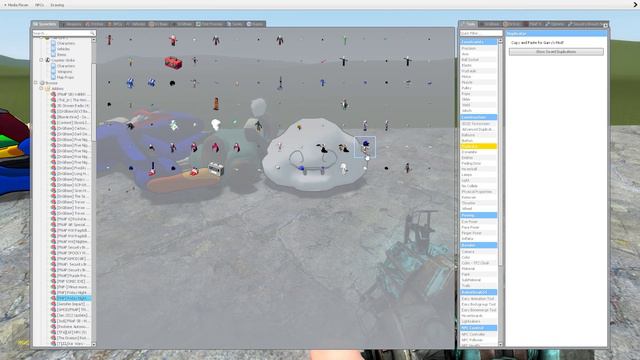
Task: Collapse the NPC Control category header
Action: click(x=479, y=328)
